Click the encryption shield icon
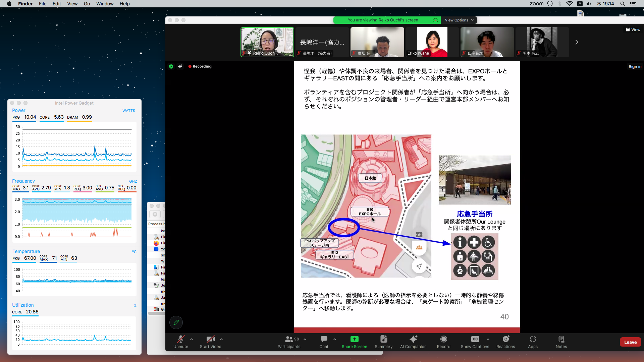The image size is (644, 362). pos(171,66)
